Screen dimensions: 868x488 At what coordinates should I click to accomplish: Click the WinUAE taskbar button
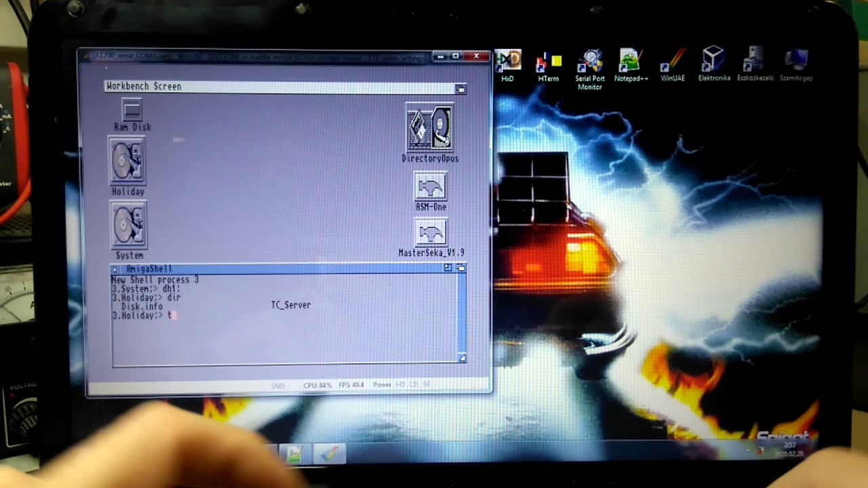pyautogui.click(x=329, y=454)
